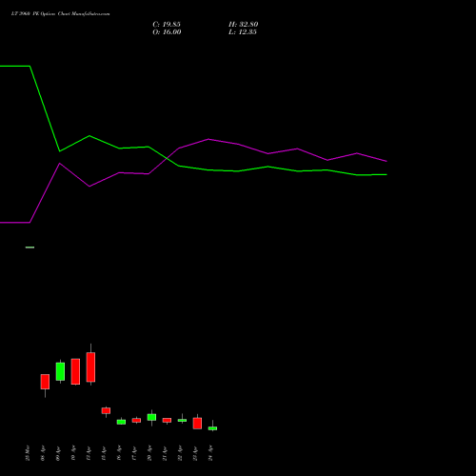Click the 10 Apr date axis label
The width and height of the screenshot is (476, 476).
point(73,453)
